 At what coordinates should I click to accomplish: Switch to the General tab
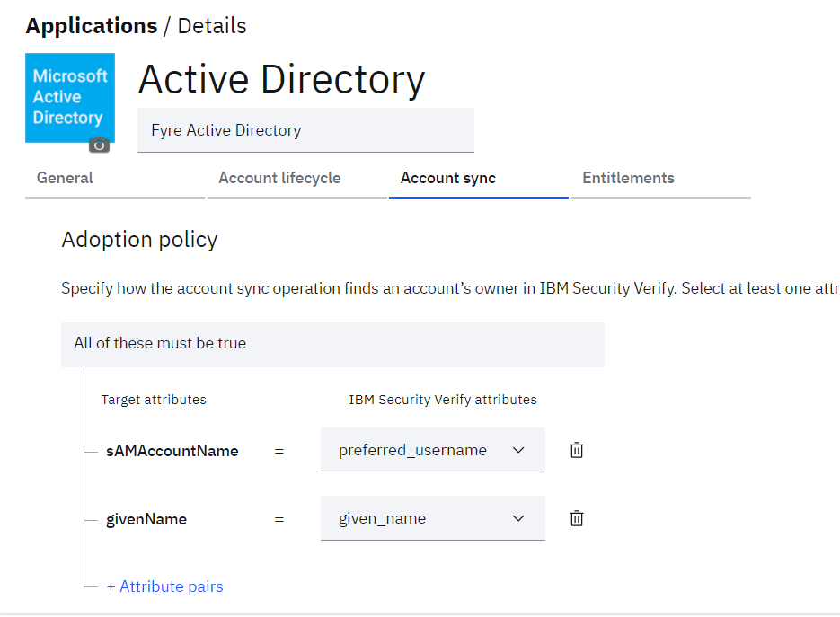pos(115,179)
